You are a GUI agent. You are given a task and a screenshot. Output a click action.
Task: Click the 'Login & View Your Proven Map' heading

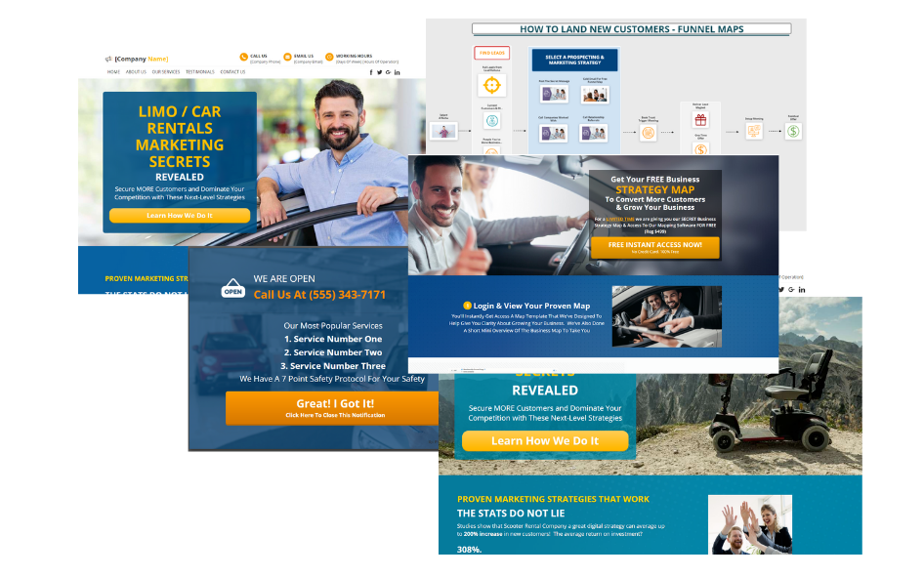531,306
